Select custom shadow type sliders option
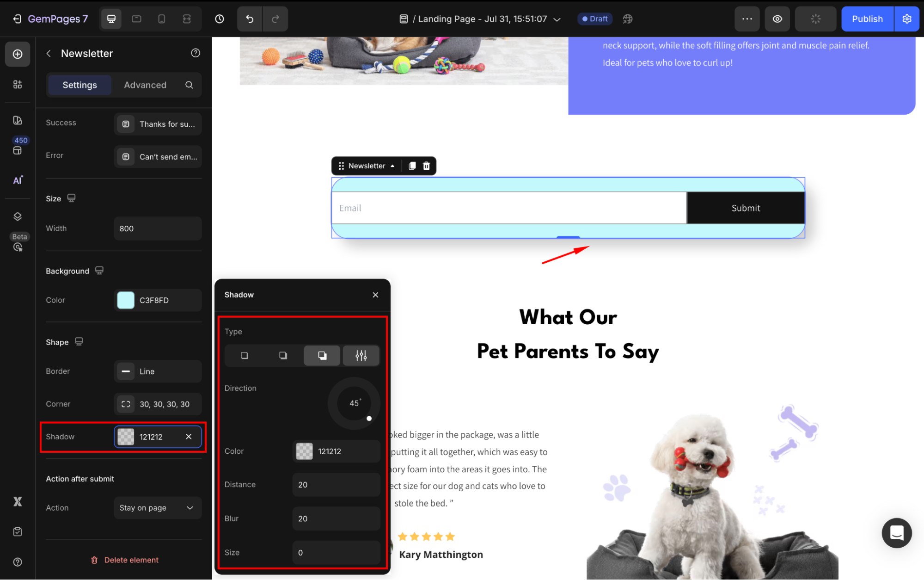 pos(361,356)
